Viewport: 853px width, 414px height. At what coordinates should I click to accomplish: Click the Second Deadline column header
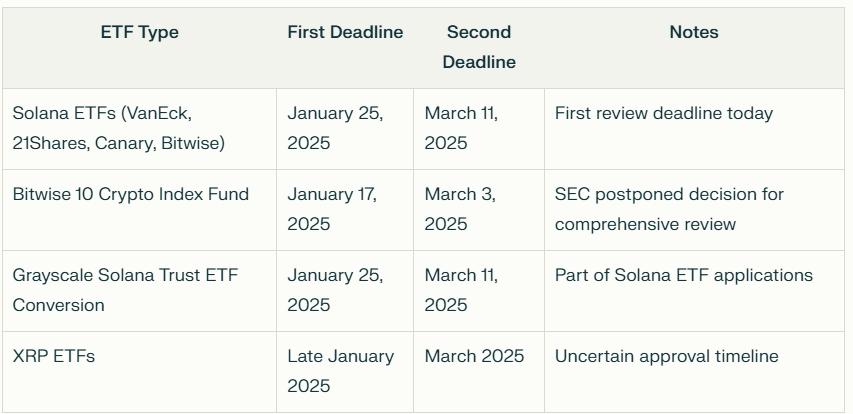479,47
